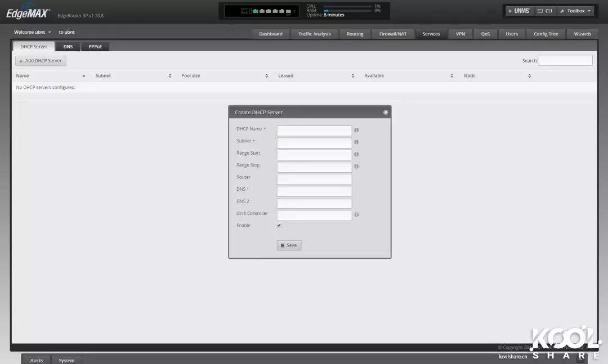This screenshot has width=608, height=364.
Task: Sort table by Name column arrow
Action: pos(84,76)
